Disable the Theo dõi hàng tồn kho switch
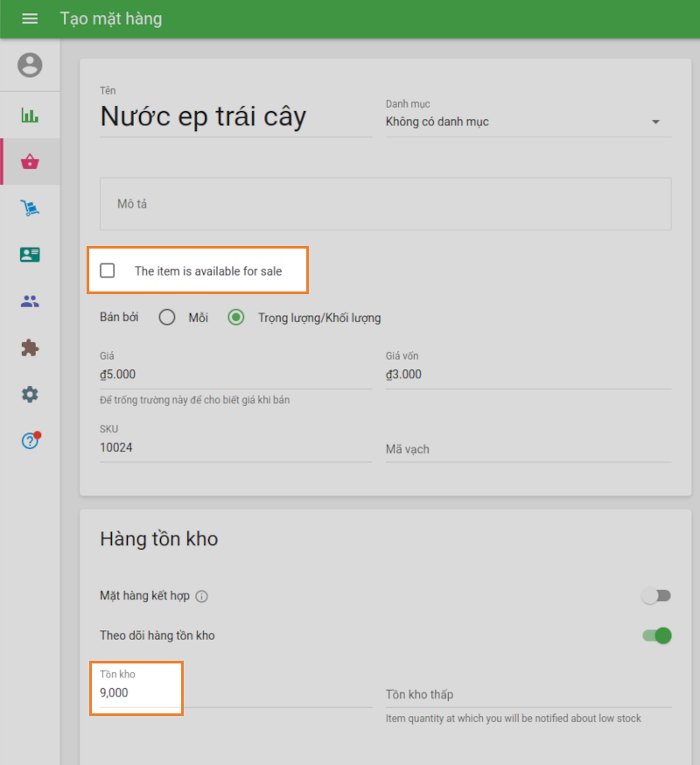This screenshot has height=765, width=700. tap(656, 635)
